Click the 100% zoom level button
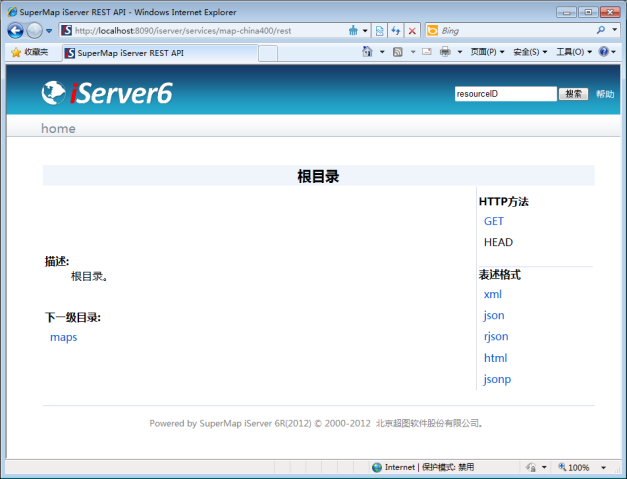627x479 pixels. (574, 467)
